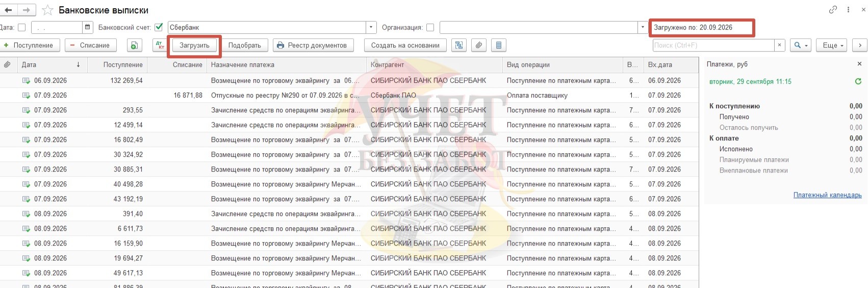The height and width of the screenshot is (288, 868).
Task: Select the amount 30 324,92 cell
Action: pos(117,155)
